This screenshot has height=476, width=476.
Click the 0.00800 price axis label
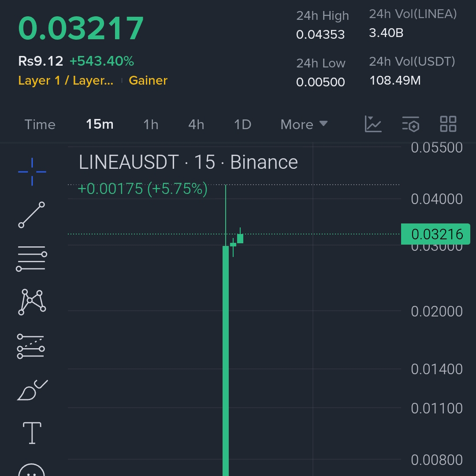click(437, 460)
